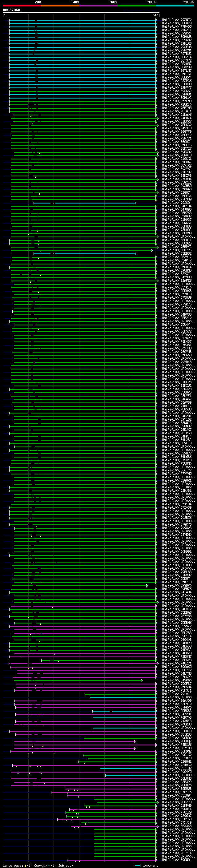Select hit label UniRef100_B9H1R8
This screenshot has width=197, height=868.
pos(177,43)
